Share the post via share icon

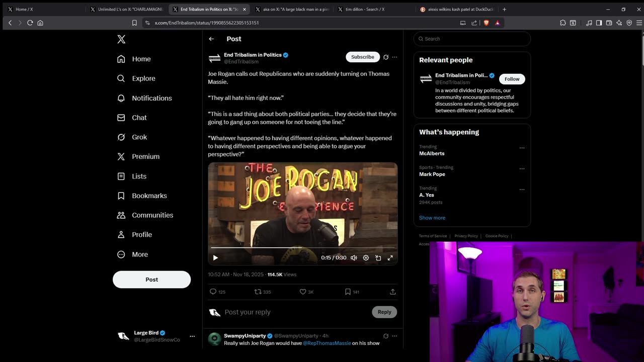(x=393, y=292)
